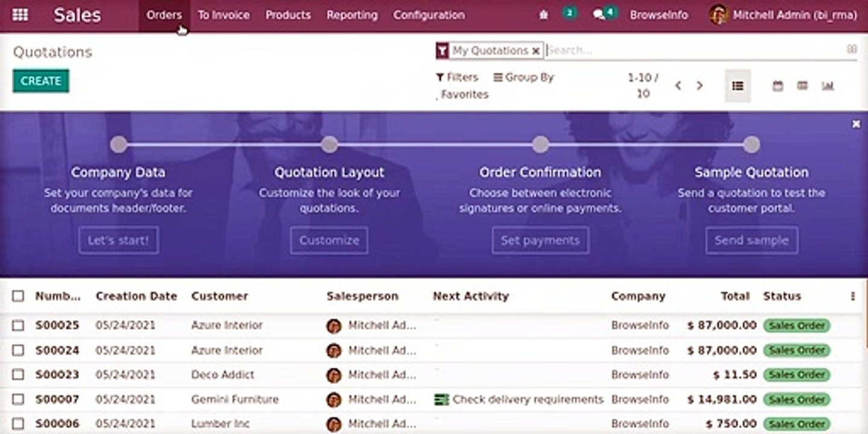Screen dimensions: 868x434
Task: Sort by Status column header
Action: tap(782, 296)
